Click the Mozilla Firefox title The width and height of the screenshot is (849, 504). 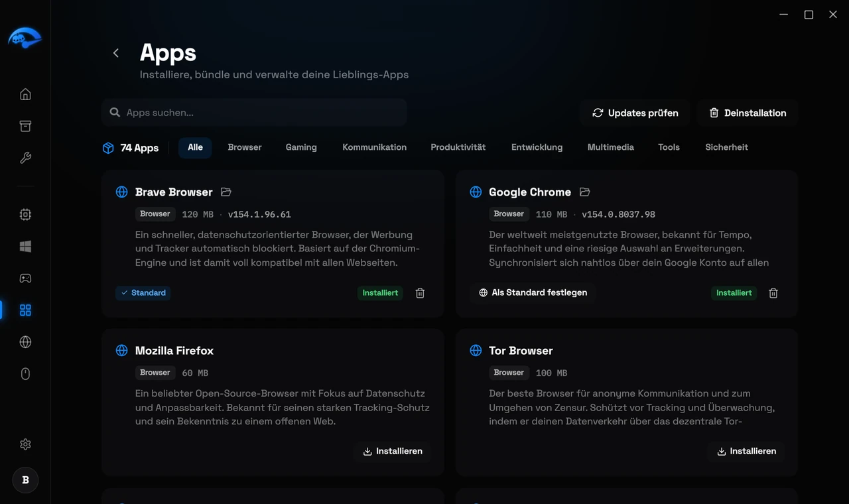[174, 351]
